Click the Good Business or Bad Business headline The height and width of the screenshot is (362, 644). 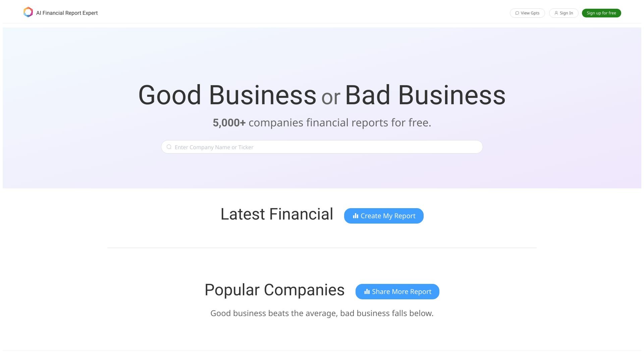point(322,95)
